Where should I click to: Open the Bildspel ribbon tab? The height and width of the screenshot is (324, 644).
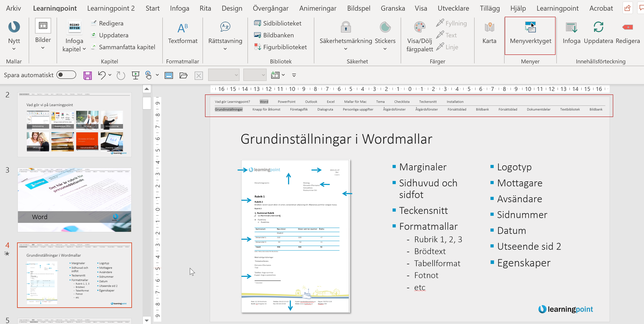359,8
